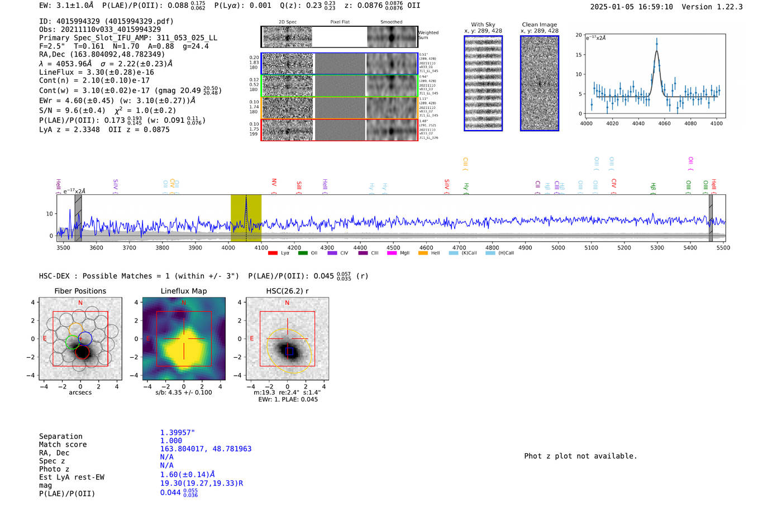Click the orange fiber circle in Fiber Positions
Screen dimensions: 782x532
pos(75,329)
